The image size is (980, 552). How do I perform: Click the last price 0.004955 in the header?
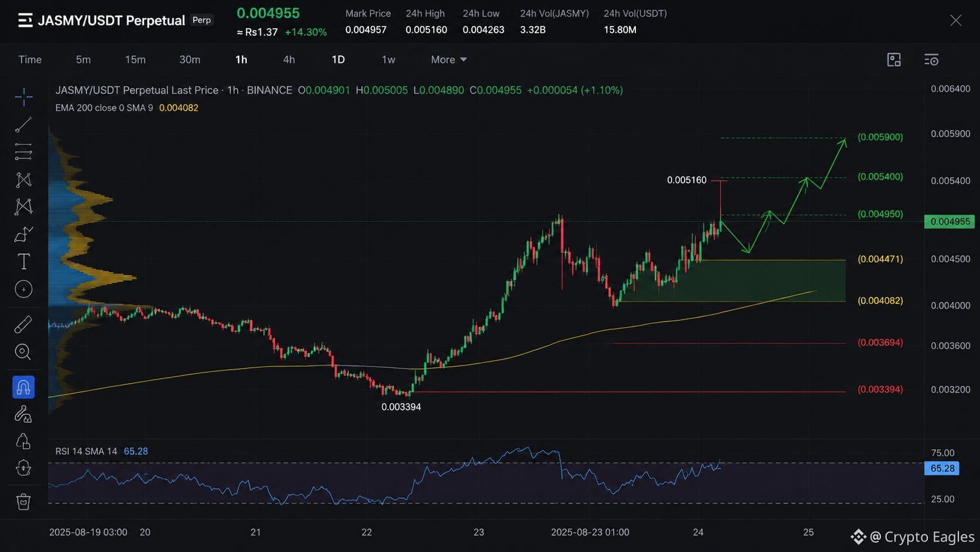268,13
